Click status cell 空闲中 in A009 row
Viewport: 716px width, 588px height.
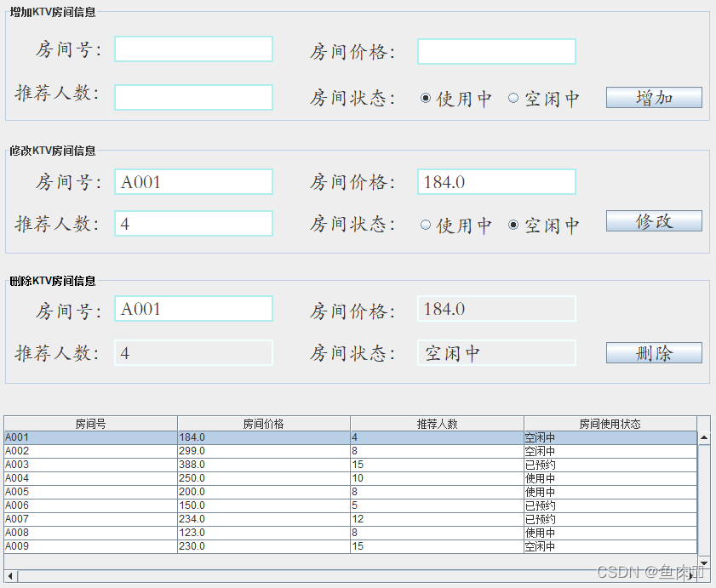click(x=610, y=546)
